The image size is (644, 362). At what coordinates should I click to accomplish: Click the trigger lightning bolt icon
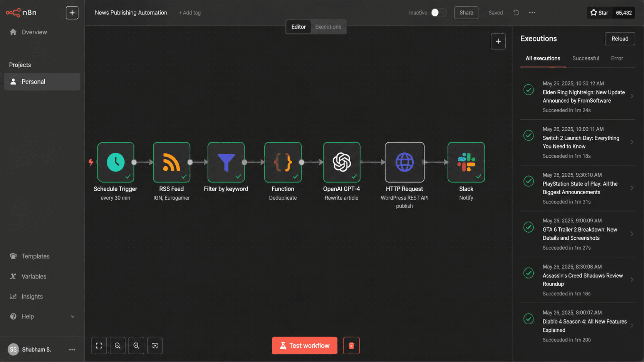(91, 162)
